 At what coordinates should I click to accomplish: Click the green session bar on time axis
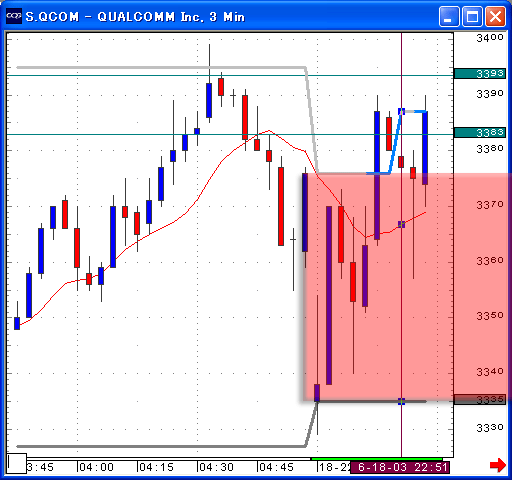pyautogui.click(x=377, y=459)
